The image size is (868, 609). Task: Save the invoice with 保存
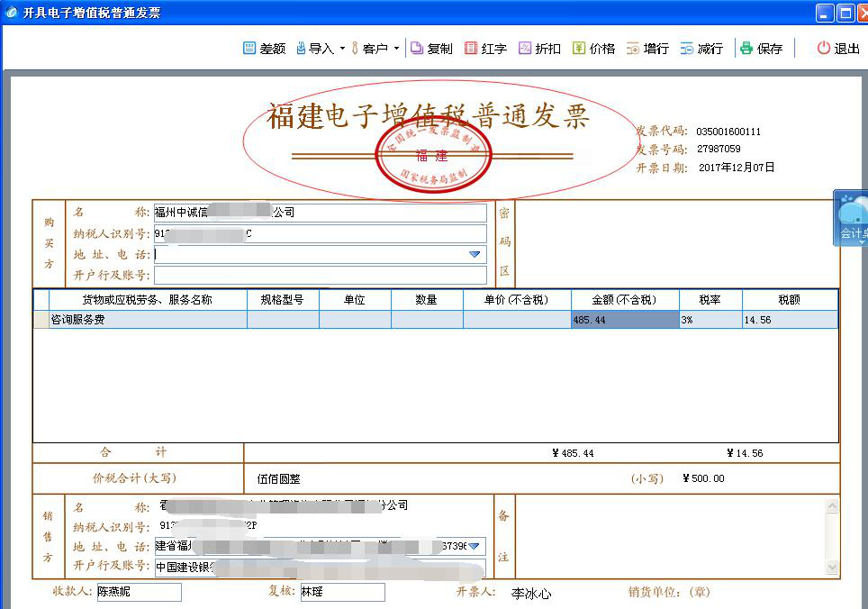click(x=746, y=49)
